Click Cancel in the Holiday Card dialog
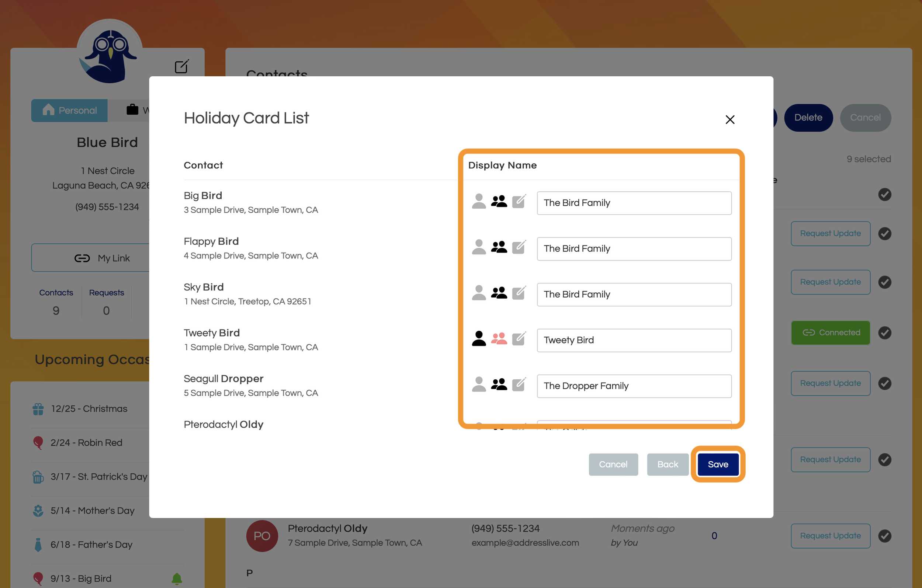Screen dimensions: 922x588 pos(613,465)
